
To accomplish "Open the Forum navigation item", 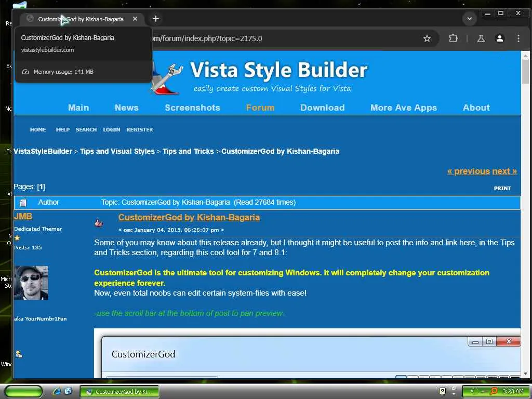I will [x=260, y=108].
